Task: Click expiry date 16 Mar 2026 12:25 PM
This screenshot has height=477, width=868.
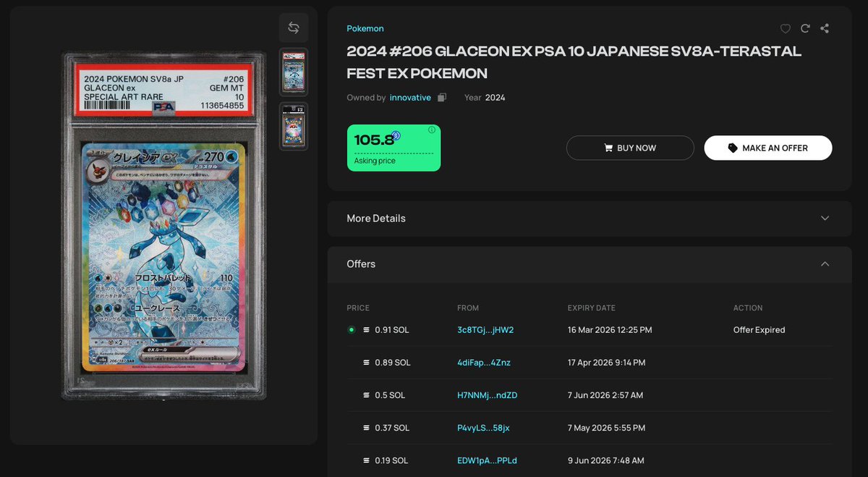Action: pos(610,330)
